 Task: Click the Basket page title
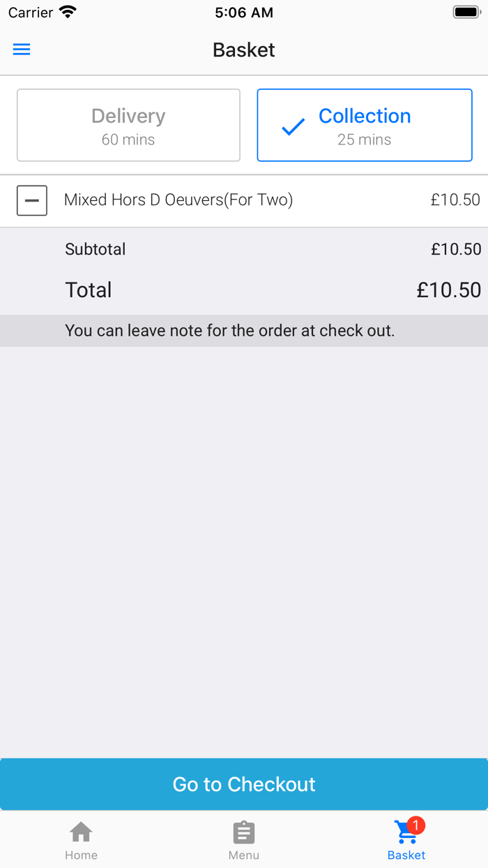[x=244, y=50]
